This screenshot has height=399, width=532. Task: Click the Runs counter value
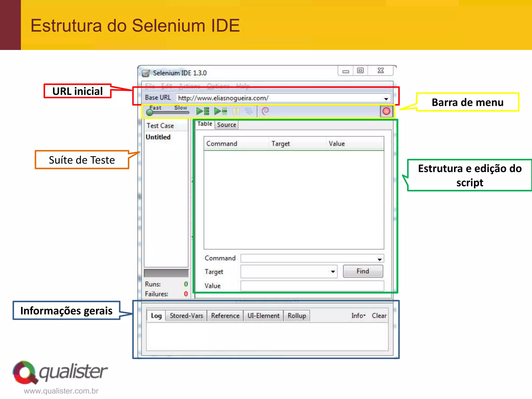[x=186, y=284]
